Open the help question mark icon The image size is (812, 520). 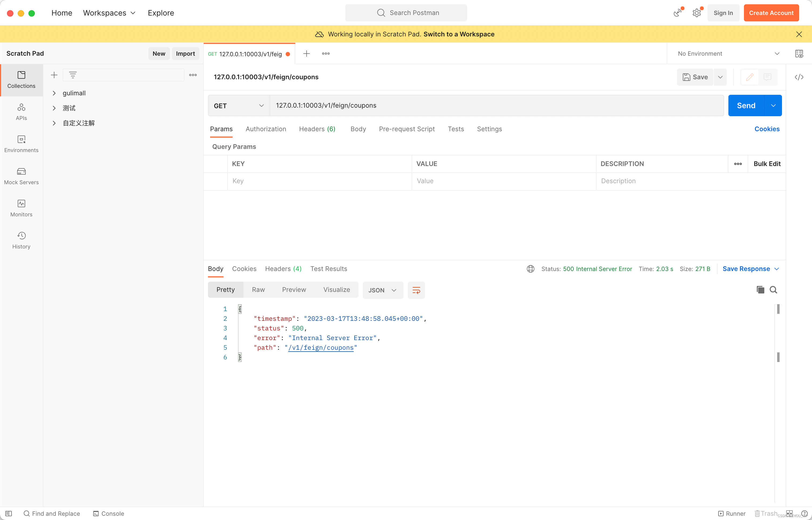[804, 513]
